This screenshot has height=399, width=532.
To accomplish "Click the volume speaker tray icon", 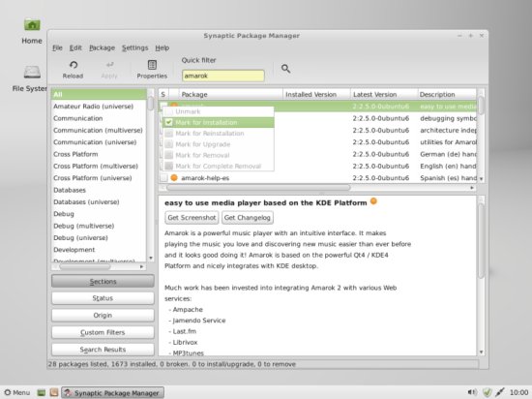I will 472,392.
